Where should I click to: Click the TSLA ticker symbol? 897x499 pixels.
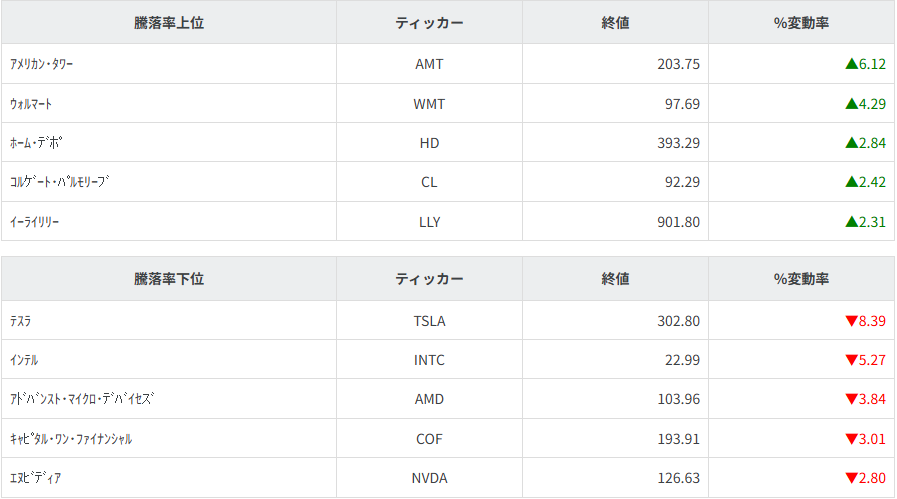click(429, 321)
